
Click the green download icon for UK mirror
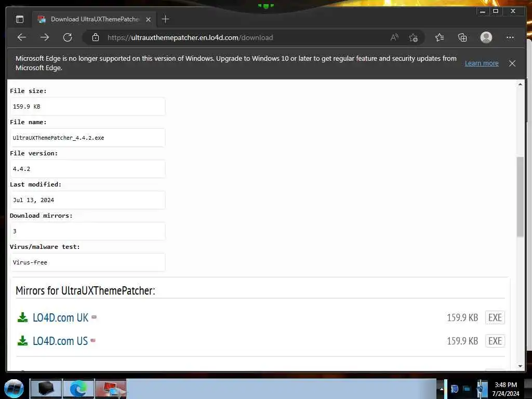coord(23,317)
